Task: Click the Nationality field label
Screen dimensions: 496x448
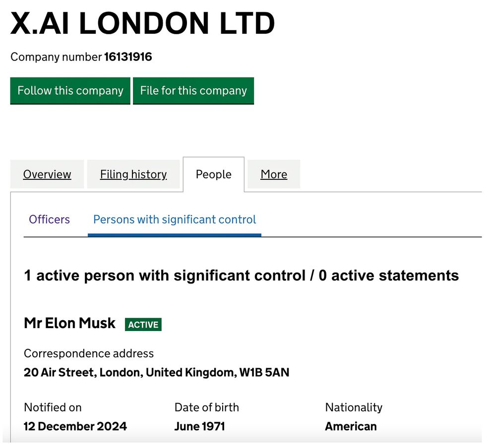Action: (x=354, y=407)
